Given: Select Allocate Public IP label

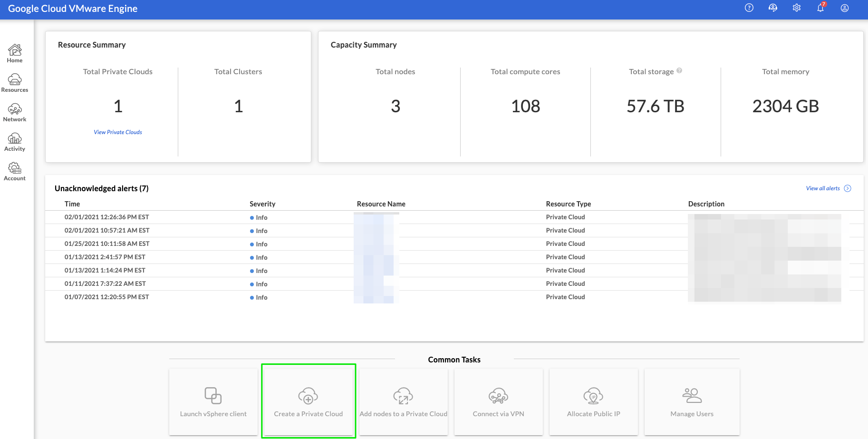Looking at the screenshot, I should pos(593,414).
